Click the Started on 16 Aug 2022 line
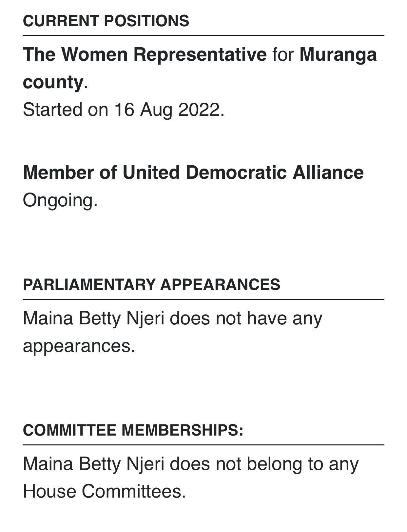The height and width of the screenshot is (532, 407). coord(124,110)
